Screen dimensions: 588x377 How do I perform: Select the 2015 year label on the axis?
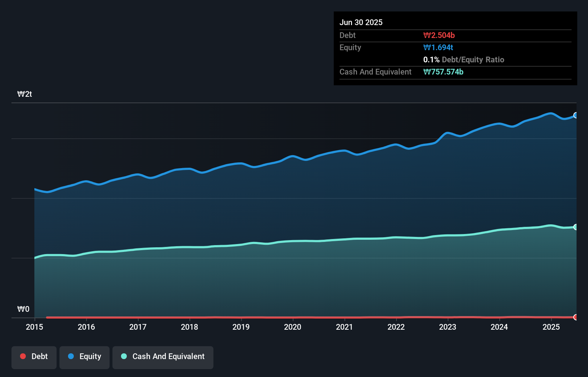tap(34, 327)
